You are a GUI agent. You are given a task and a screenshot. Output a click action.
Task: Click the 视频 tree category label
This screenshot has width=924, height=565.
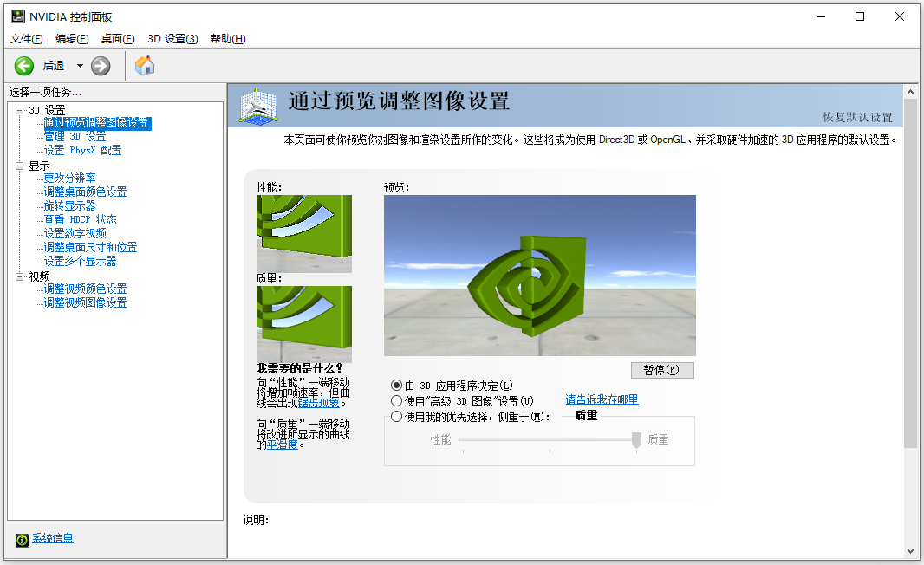tap(40, 276)
